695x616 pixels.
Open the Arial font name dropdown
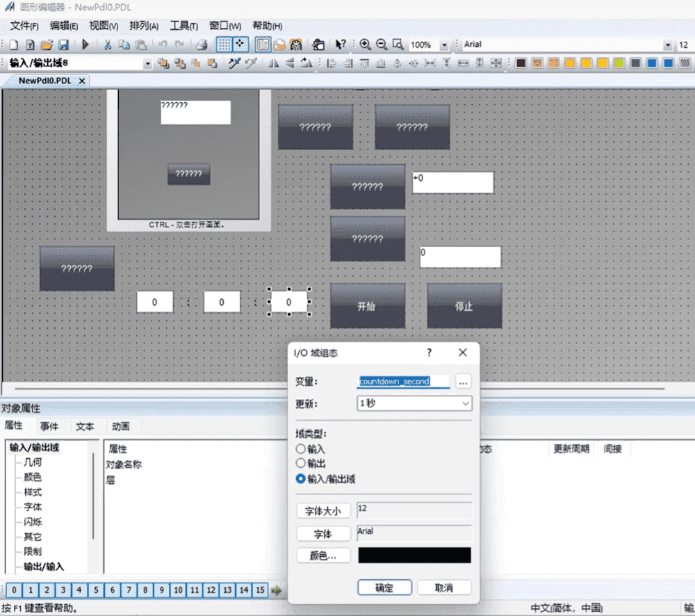click(668, 45)
